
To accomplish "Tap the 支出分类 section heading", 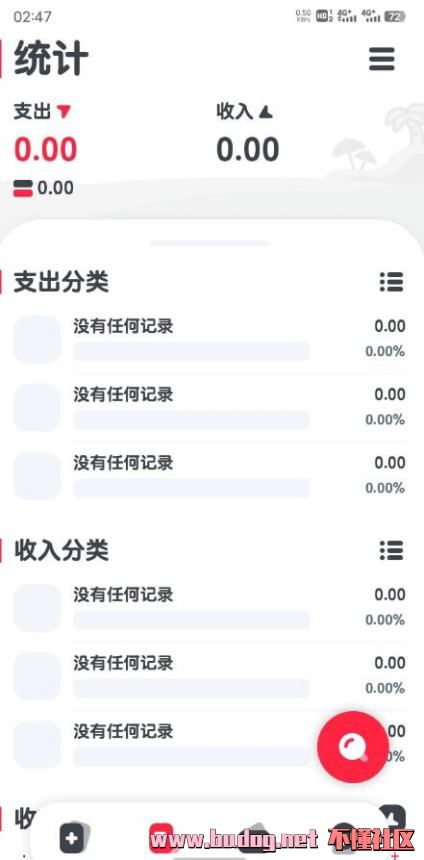I will pos(61,282).
